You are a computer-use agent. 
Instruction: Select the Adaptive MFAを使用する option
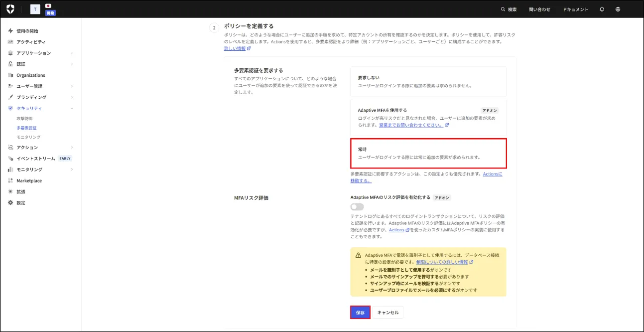click(428, 118)
